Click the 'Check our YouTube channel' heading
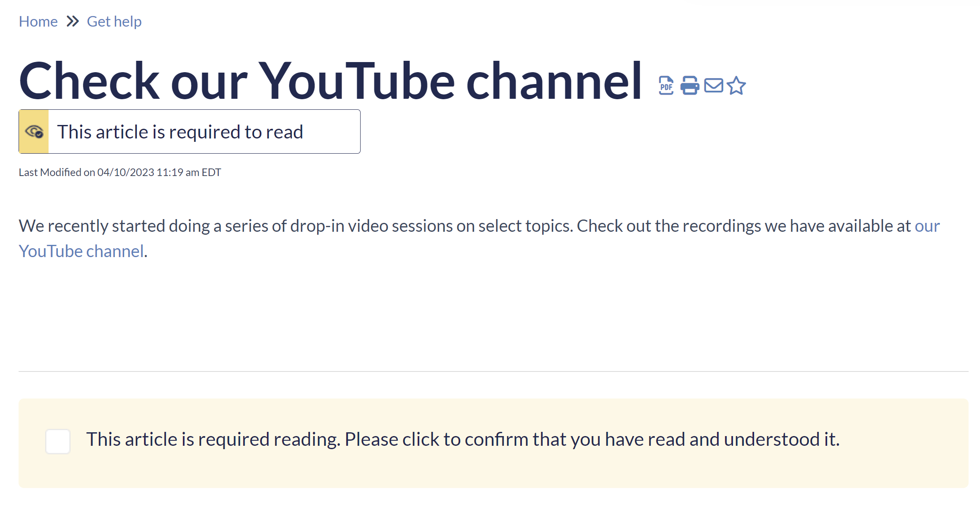Viewport: 980px width, 507px height. [x=330, y=81]
